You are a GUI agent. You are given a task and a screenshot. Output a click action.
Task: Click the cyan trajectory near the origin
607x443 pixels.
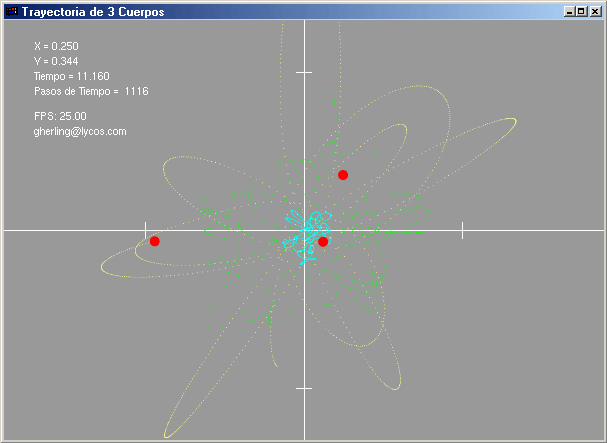[x=307, y=236]
